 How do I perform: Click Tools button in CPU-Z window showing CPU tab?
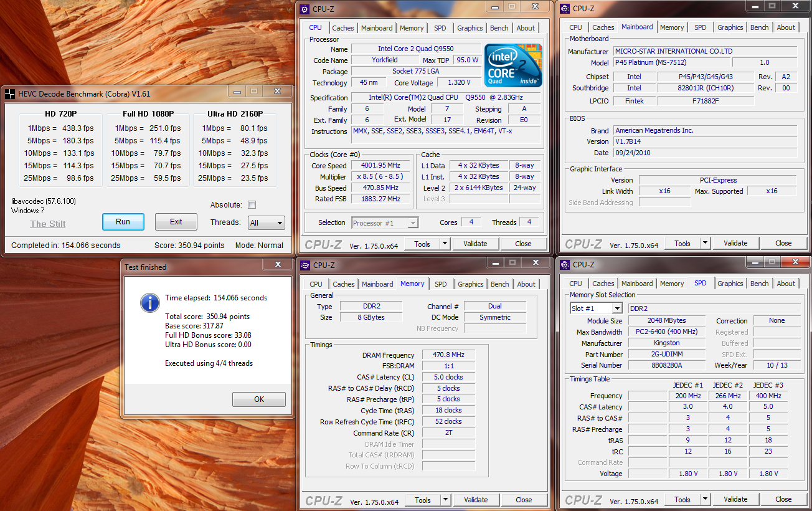click(x=422, y=244)
